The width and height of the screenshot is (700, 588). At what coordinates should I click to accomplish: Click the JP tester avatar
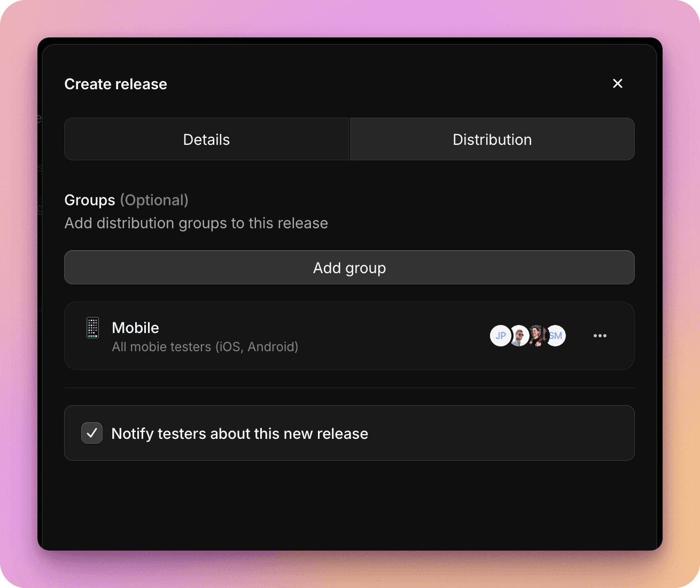(x=501, y=336)
